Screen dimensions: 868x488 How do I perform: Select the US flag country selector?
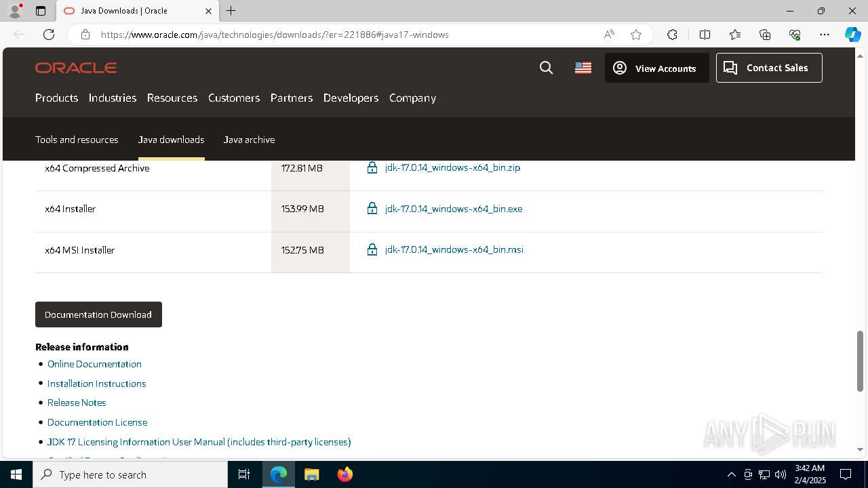(x=583, y=68)
